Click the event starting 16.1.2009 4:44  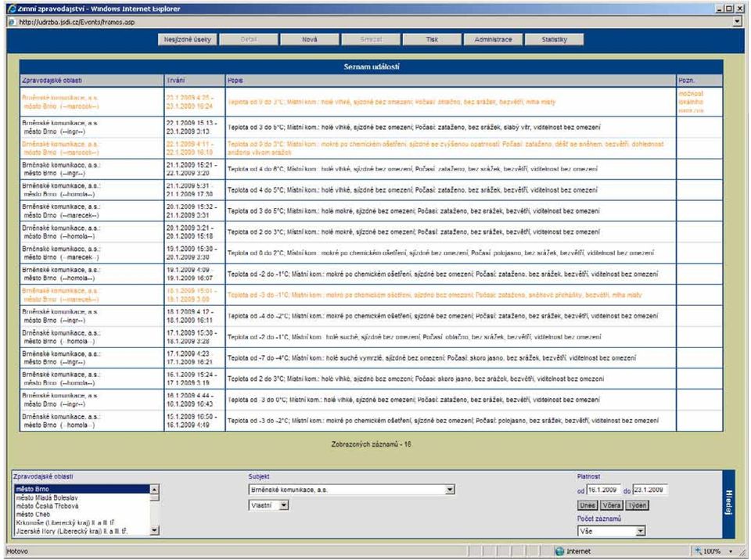click(371, 400)
